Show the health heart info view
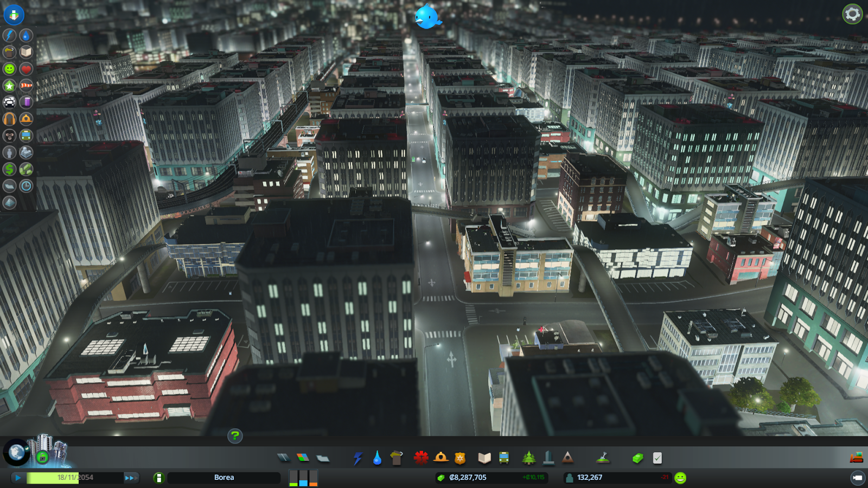The image size is (868, 488). [x=26, y=69]
